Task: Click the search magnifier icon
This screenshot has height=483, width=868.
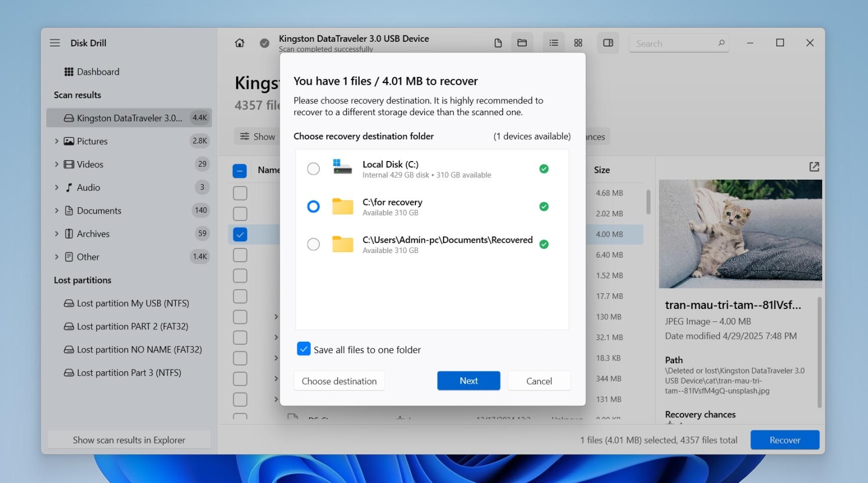Action: (721, 43)
